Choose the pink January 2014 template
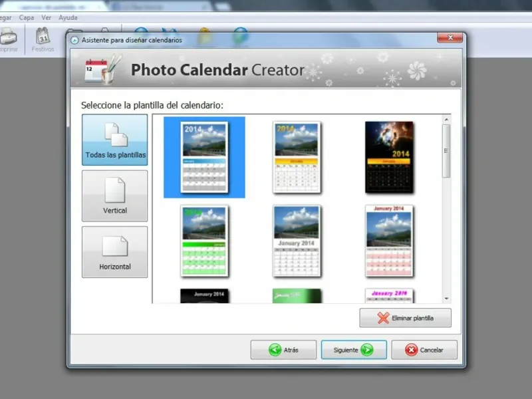Viewport: 532px width, 399px height. 389,241
